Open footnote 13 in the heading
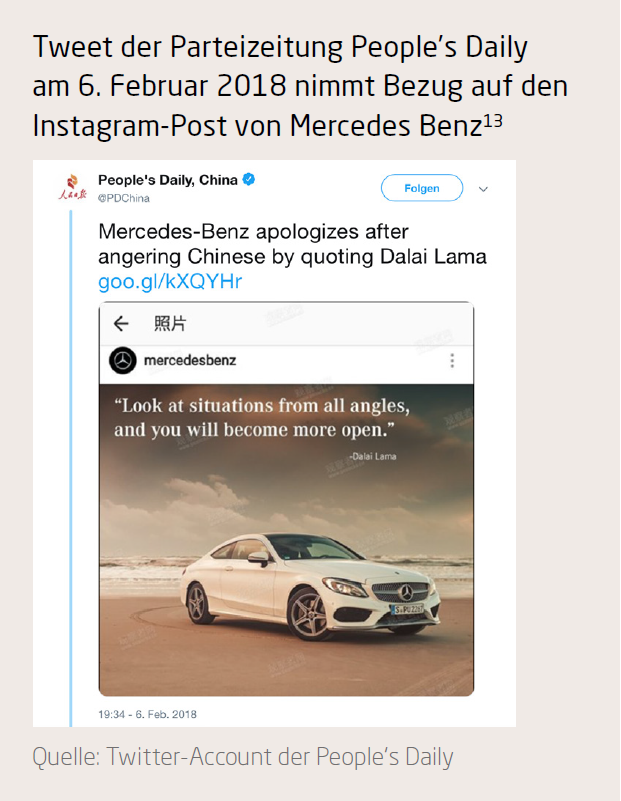This screenshot has width=621, height=801. 491,120
